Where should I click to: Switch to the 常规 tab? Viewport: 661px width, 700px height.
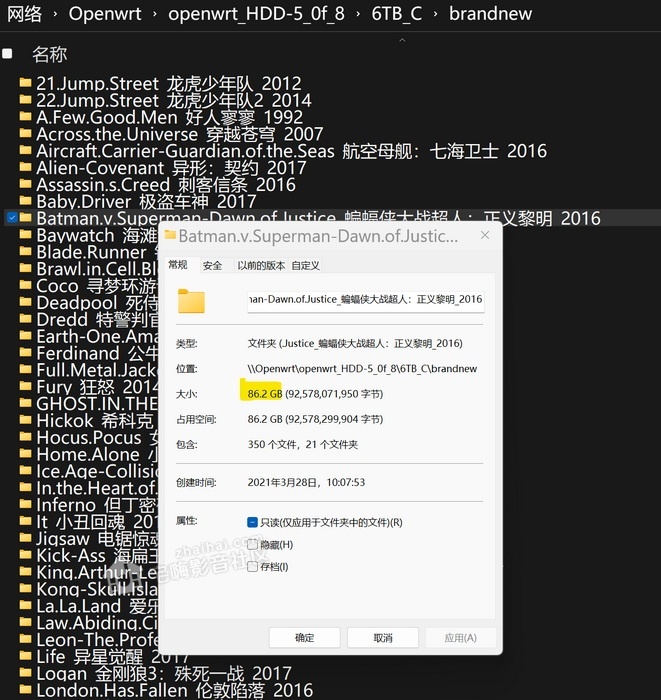click(x=178, y=265)
